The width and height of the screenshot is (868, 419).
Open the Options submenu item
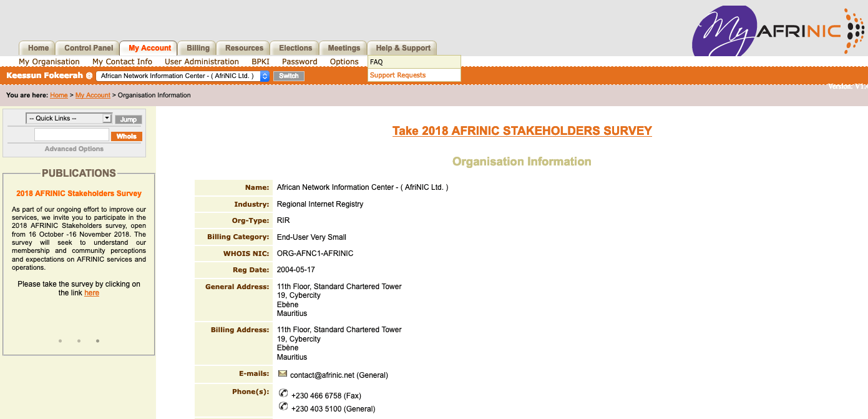(x=344, y=62)
